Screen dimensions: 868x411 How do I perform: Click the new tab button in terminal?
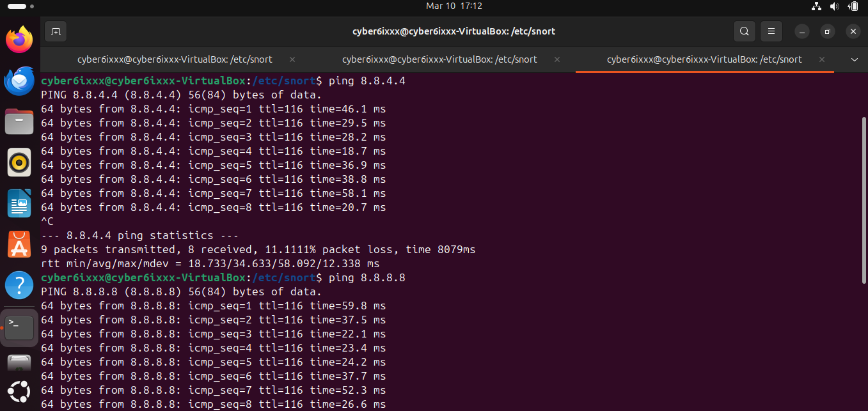(56, 31)
